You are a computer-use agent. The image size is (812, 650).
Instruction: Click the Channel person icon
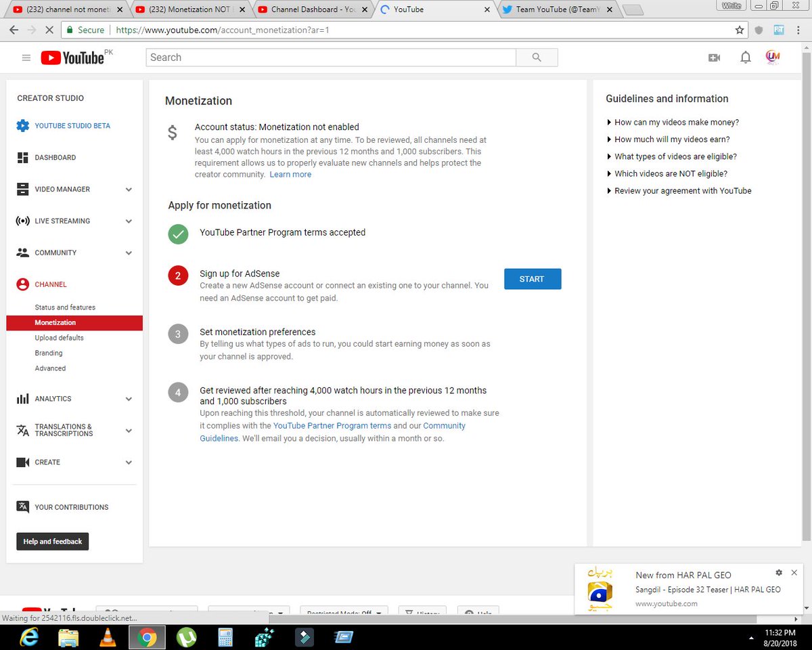[x=22, y=284]
